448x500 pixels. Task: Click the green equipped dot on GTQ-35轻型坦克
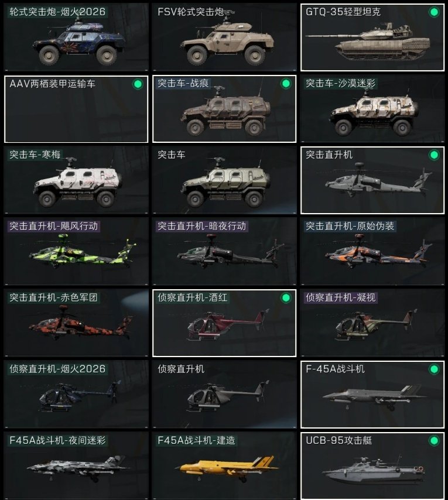(x=434, y=12)
